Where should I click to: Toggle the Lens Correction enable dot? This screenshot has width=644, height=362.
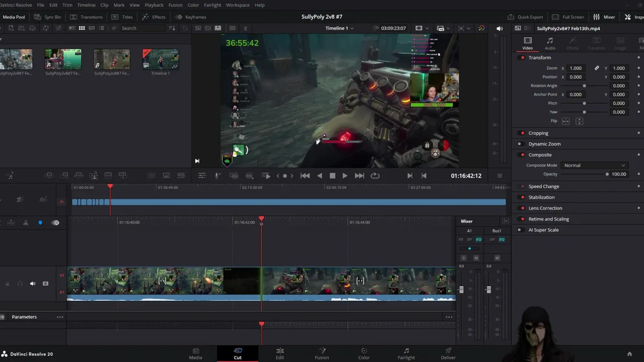coord(523,208)
